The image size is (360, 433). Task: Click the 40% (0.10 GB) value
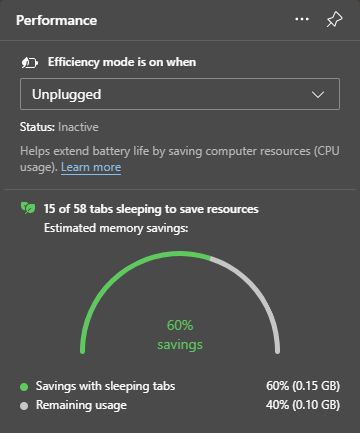[x=303, y=405]
